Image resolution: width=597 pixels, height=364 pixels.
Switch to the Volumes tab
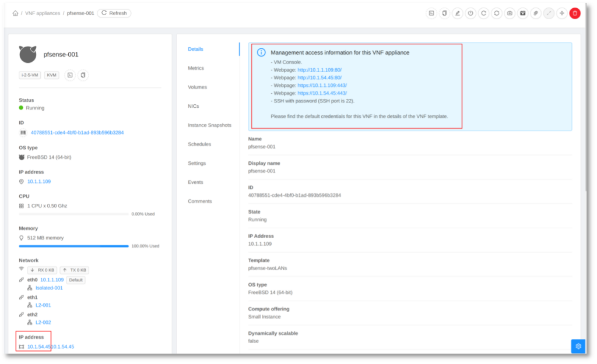[x=197, y=87]
